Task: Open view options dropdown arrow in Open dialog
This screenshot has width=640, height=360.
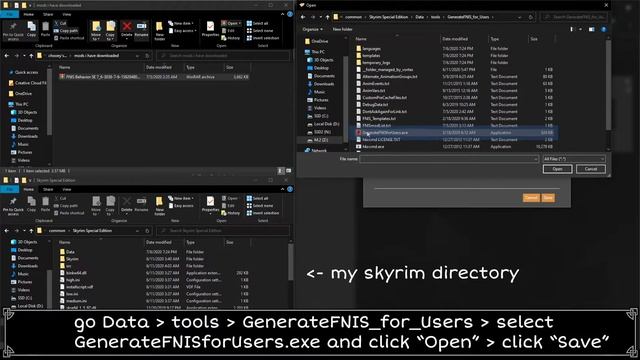Action: [x=580, y=29]
